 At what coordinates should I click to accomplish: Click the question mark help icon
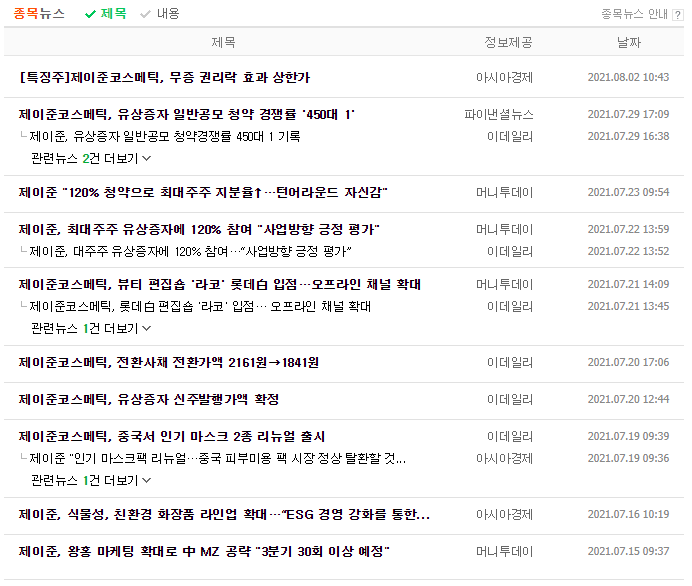click(677, 15)
